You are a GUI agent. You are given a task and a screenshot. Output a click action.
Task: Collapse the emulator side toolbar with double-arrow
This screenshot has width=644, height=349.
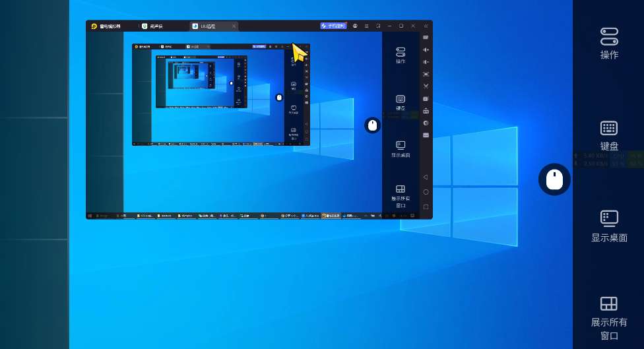coord(426,26)
